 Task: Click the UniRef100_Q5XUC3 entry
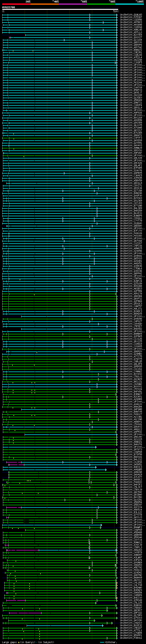(x=131, y=304)
